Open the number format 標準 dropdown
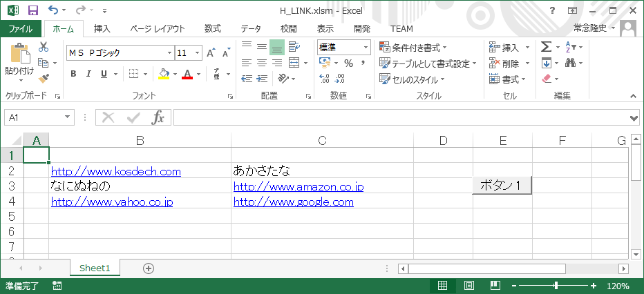644x294 pixels. point(366,48)
